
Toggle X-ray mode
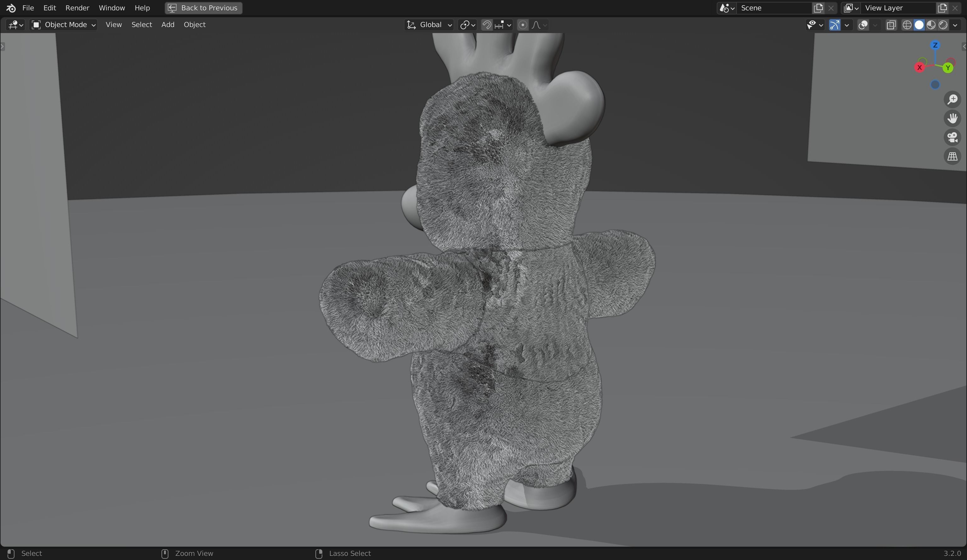coord(891,25)
